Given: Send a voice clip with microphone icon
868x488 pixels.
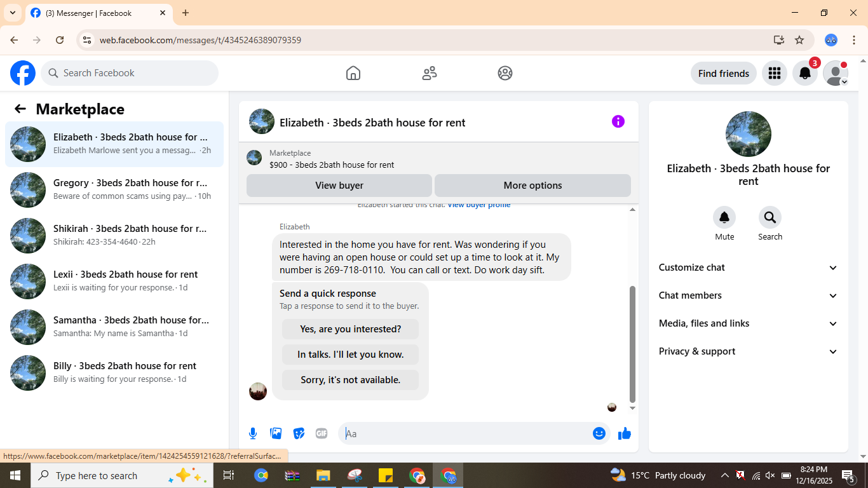Looking at the screenshot, I should (x=253, y=433).
